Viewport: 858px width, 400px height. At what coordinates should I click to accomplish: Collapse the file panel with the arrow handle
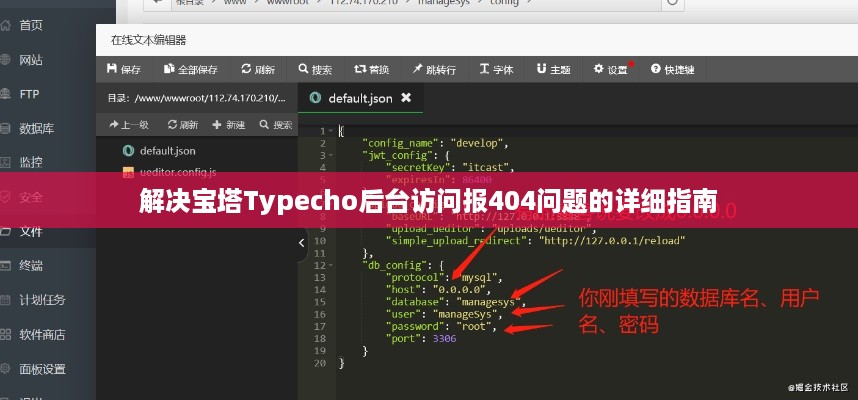click(302, 243)
